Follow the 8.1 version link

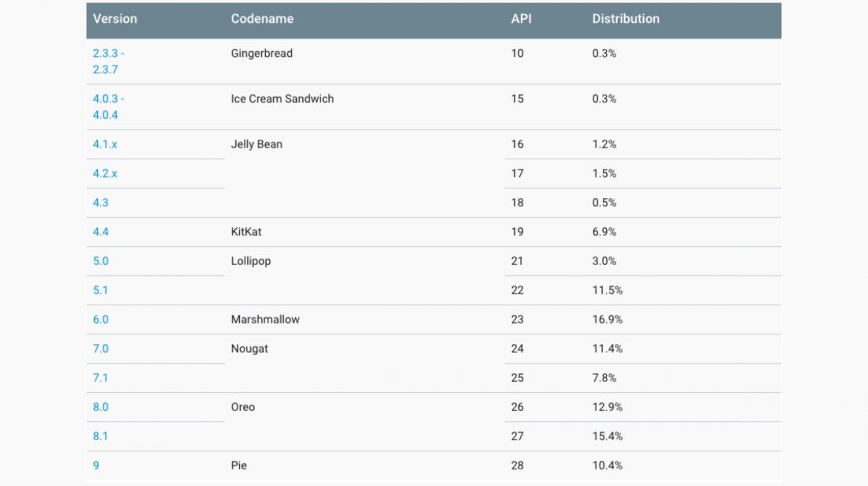[x=101, y=436]
